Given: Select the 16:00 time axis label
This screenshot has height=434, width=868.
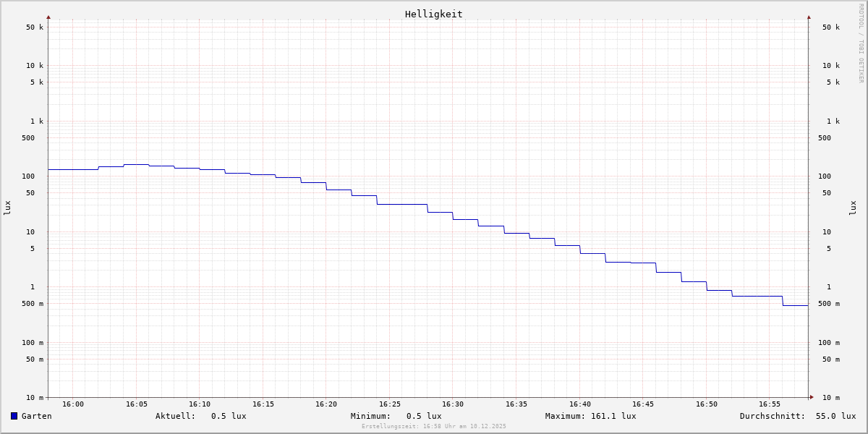Looking at the screenshot, I should [x=73, y=404].
